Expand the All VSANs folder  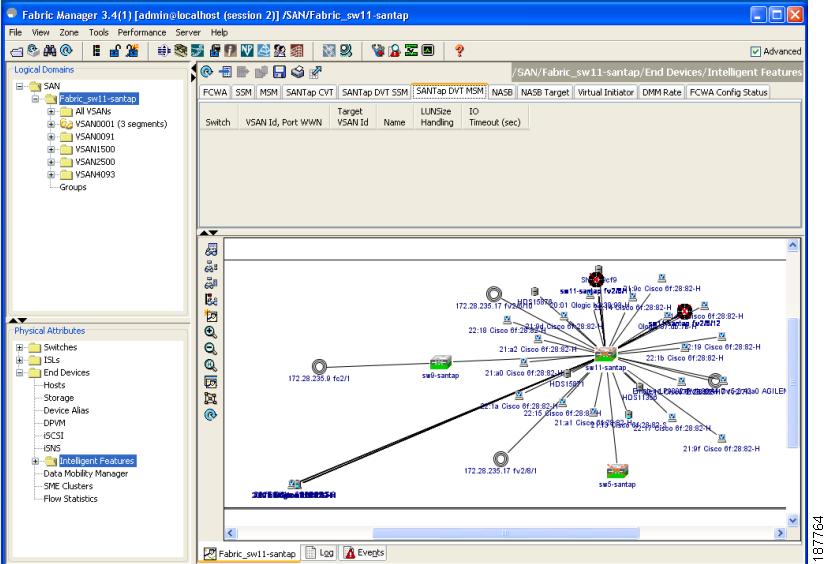pyautogui.click(x=51, y=112)
